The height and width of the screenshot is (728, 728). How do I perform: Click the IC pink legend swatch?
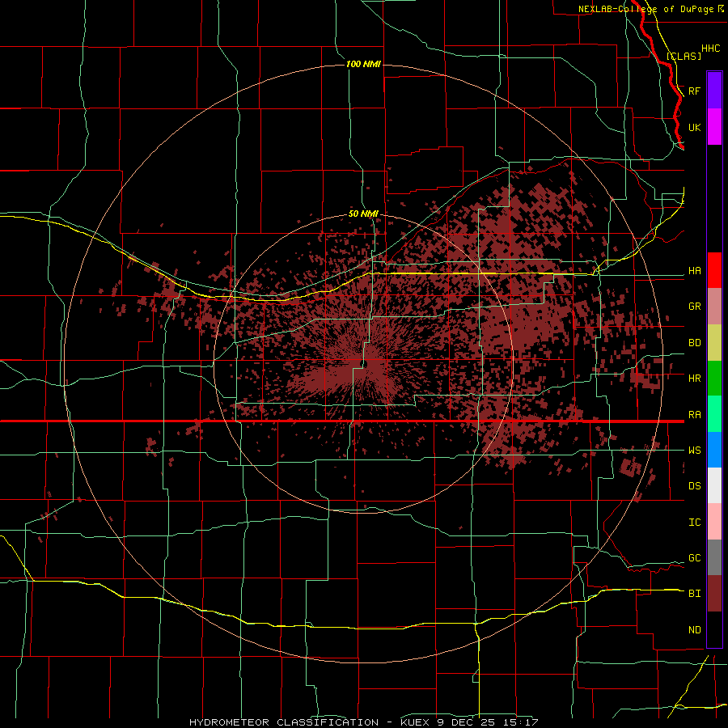pos(714,522)
